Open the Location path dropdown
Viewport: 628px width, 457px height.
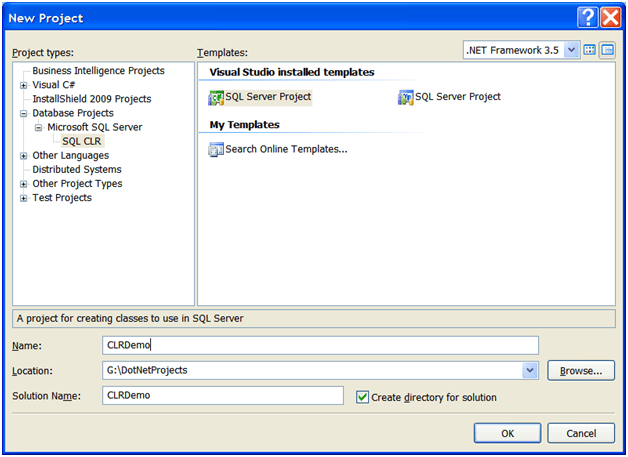click(x=530, y=370)
